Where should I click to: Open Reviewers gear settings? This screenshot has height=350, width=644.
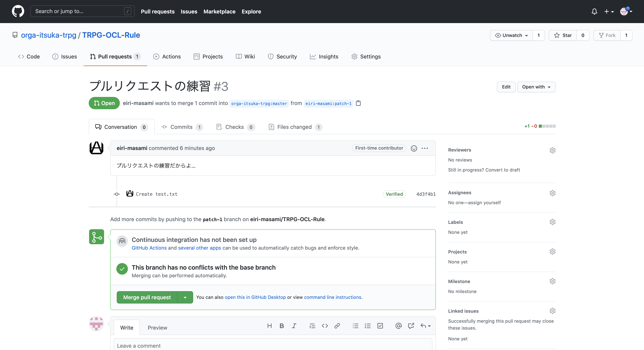552,150
